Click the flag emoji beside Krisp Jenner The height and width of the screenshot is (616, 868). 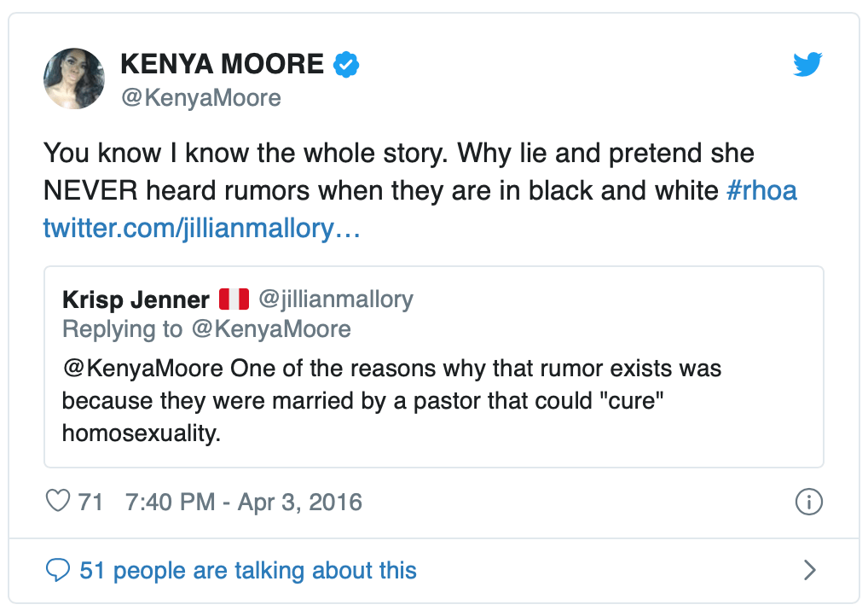pyautogui.click(x=234, y=299)
